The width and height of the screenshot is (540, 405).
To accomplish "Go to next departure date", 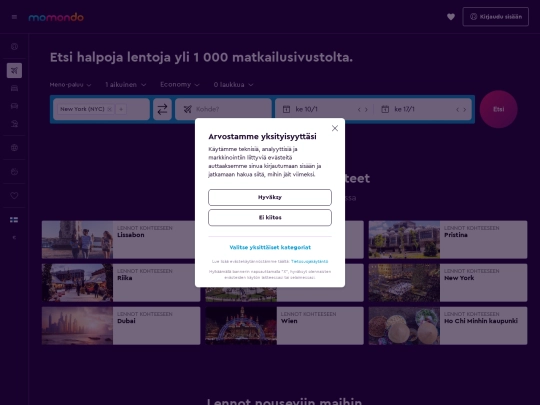I will click(366, 110).
